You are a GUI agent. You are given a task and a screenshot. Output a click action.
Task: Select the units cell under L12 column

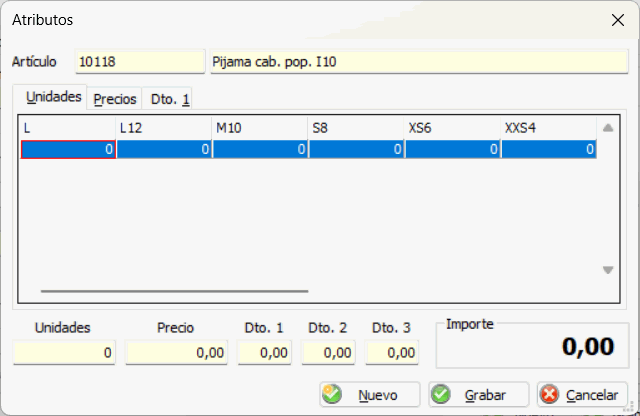point(164,149)
